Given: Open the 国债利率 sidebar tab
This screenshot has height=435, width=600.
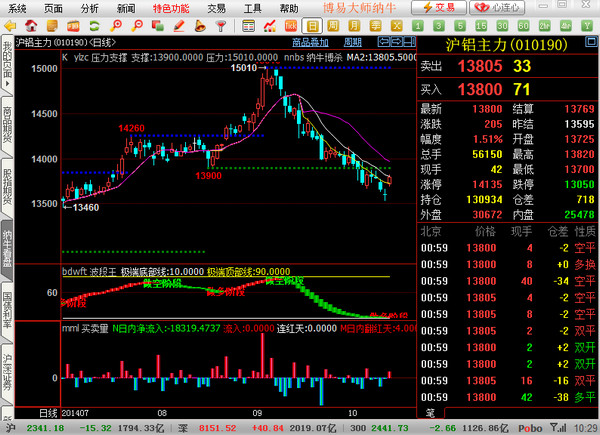Looking at the screenshot, I should pyautogui.click(x=7, y=311).
